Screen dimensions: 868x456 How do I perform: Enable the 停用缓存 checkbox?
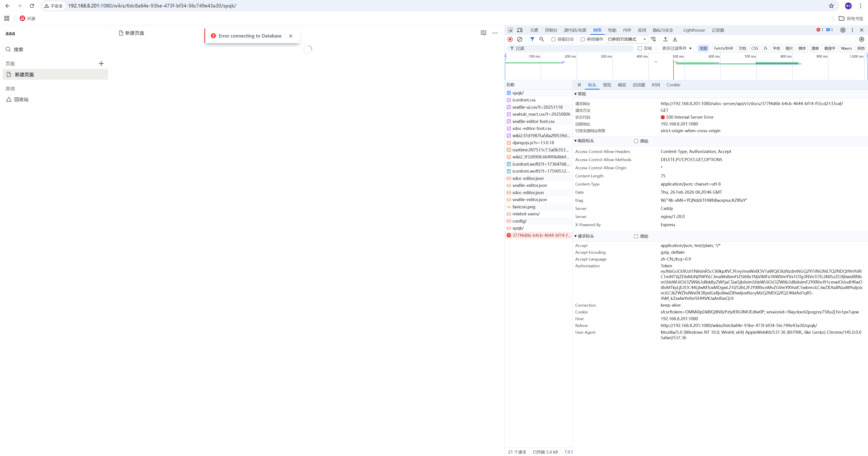(583, 39)
